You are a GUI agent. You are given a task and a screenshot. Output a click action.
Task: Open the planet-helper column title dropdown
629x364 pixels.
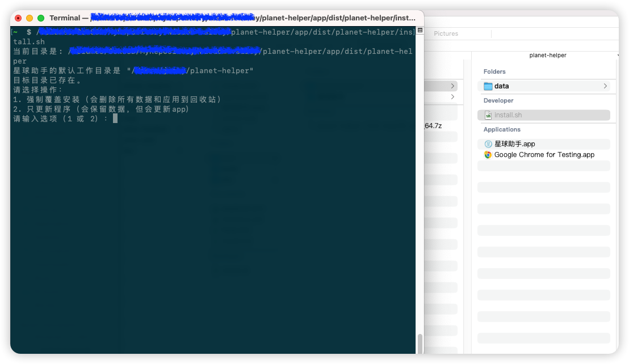click(547, 55)
